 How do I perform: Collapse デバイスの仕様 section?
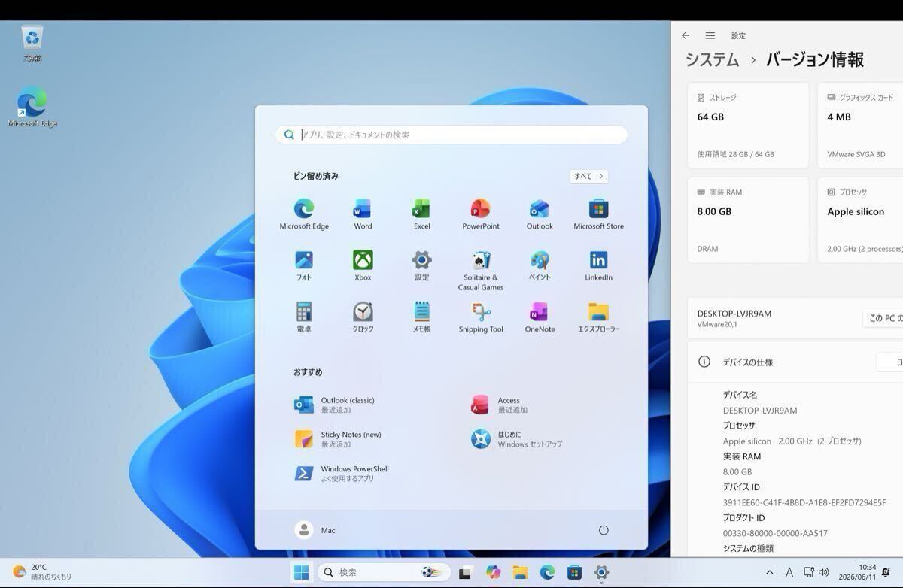795,362
